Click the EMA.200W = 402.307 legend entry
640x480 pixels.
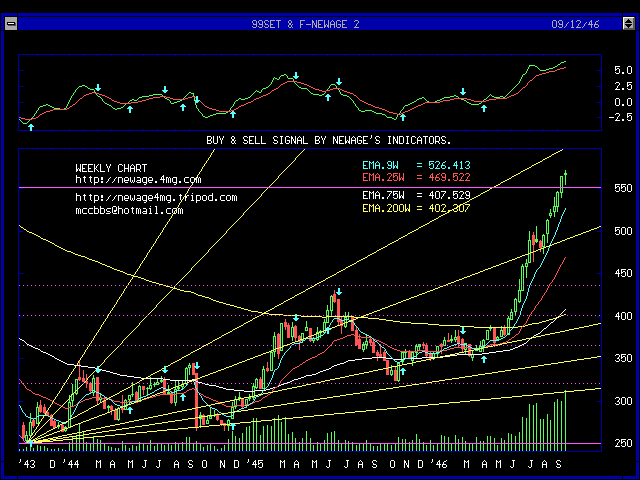tap(416, 208)
